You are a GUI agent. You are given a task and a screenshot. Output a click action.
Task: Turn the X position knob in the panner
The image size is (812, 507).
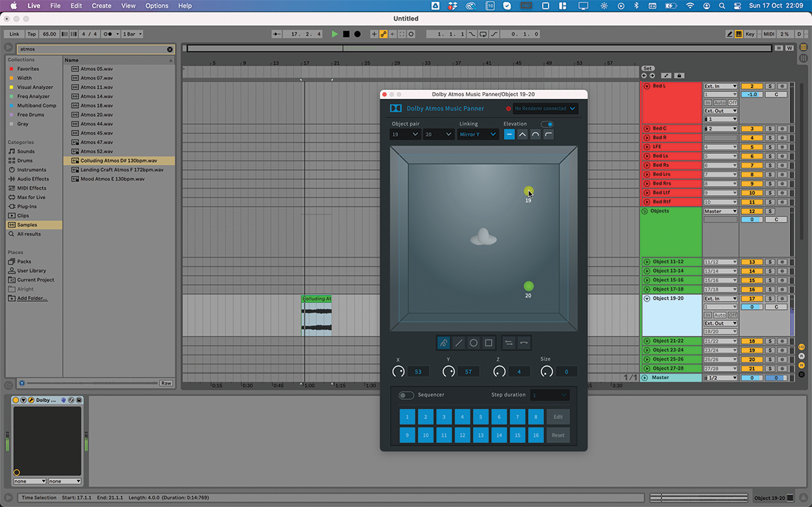coord(398,371)
